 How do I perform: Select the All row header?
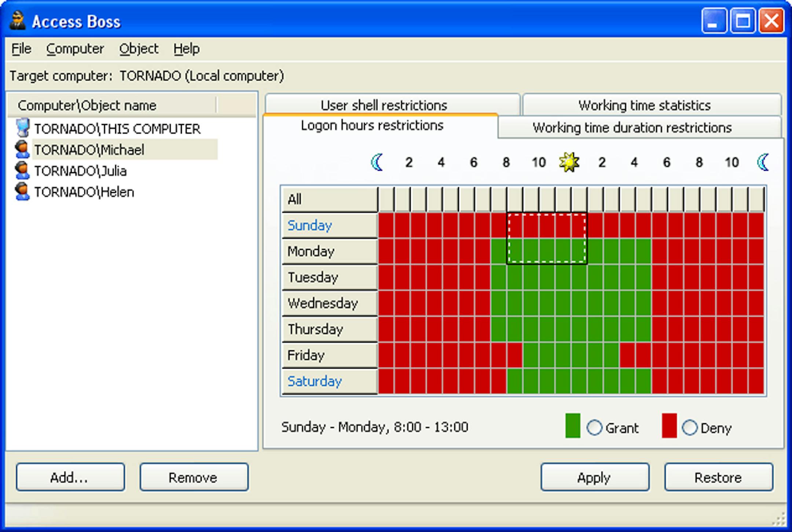click(x=330, y=199)
